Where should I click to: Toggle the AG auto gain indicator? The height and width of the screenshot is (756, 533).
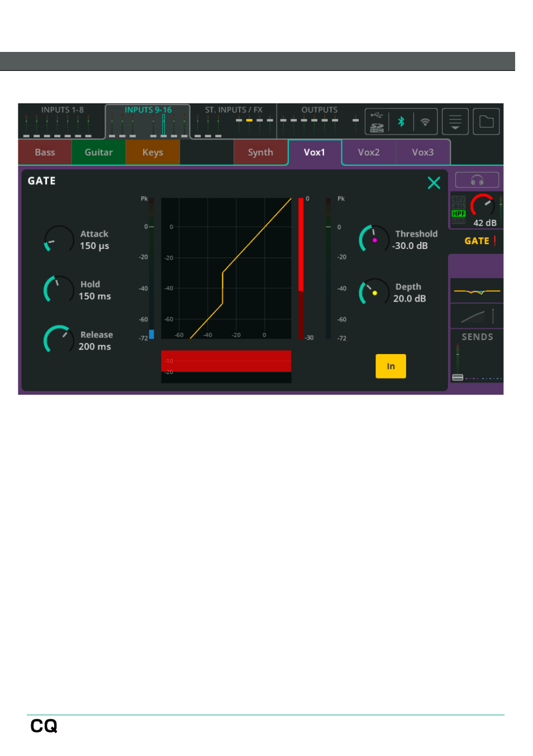click(459, 206)
